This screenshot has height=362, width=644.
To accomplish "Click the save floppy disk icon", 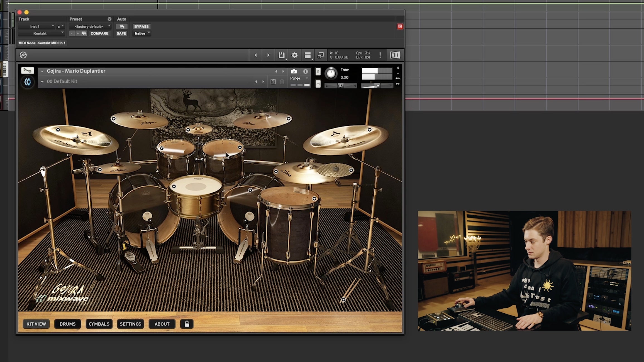I will coord(281,55).
